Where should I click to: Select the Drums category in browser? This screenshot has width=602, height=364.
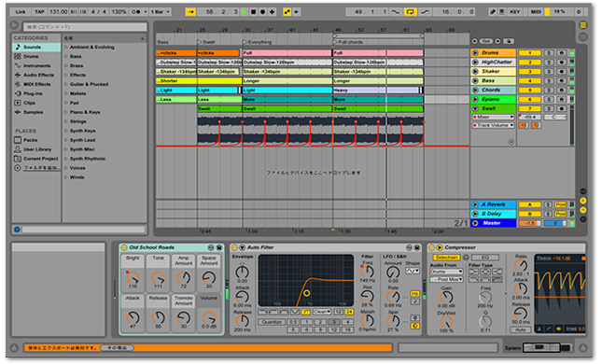pos(36,56)
